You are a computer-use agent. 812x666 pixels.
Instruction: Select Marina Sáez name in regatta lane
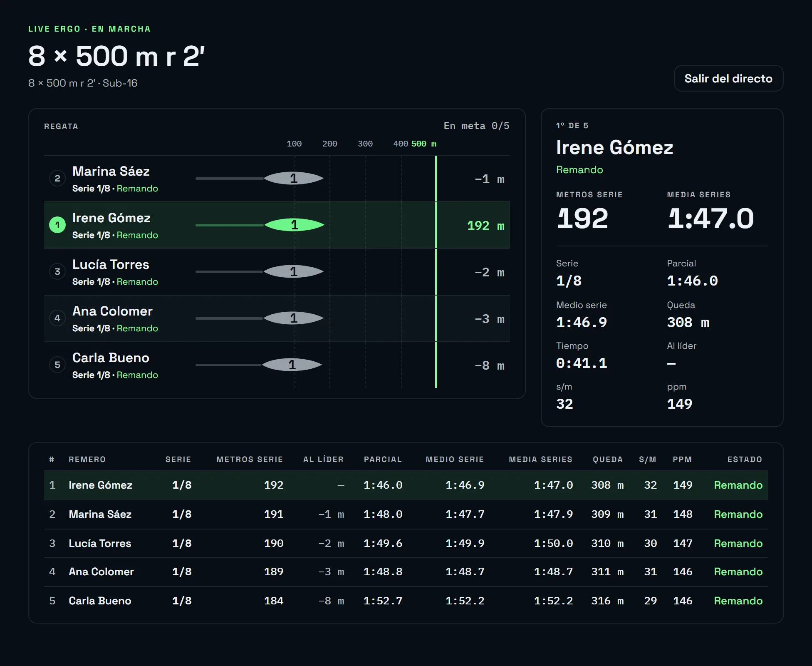click(111, 171)
